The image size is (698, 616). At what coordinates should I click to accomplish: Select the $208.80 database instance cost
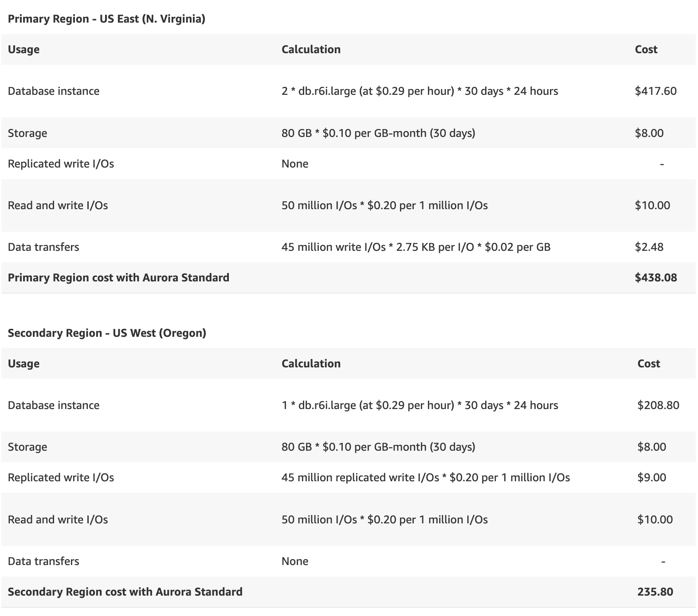click(x=658, y=405)
